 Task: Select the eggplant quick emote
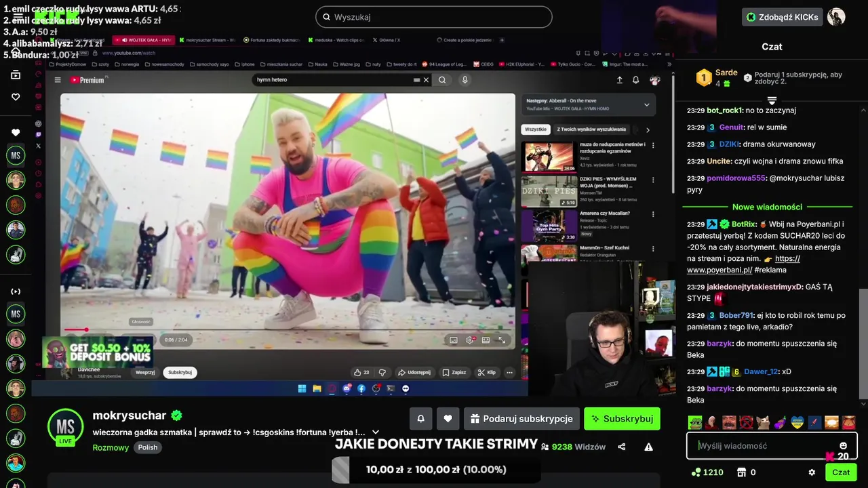[x=781, y=423]
